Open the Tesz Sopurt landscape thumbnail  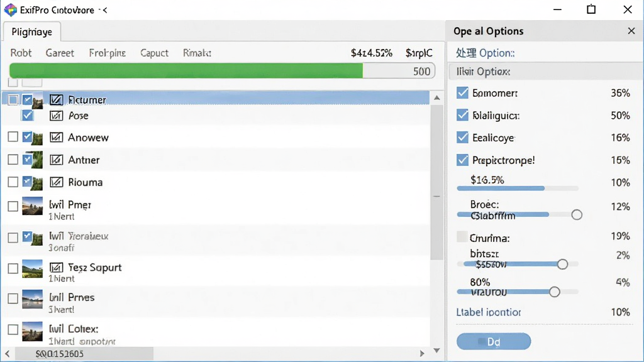coord(33,268)
